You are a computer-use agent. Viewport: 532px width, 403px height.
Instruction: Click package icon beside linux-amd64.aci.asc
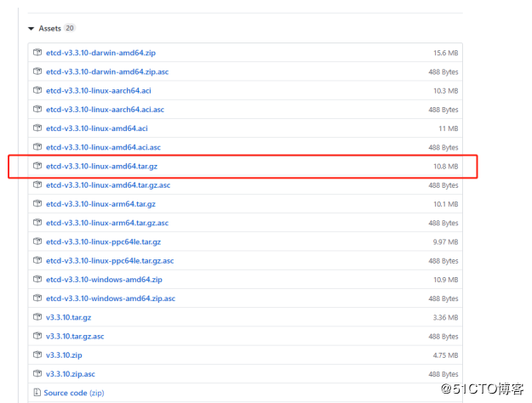pos(37,147)
